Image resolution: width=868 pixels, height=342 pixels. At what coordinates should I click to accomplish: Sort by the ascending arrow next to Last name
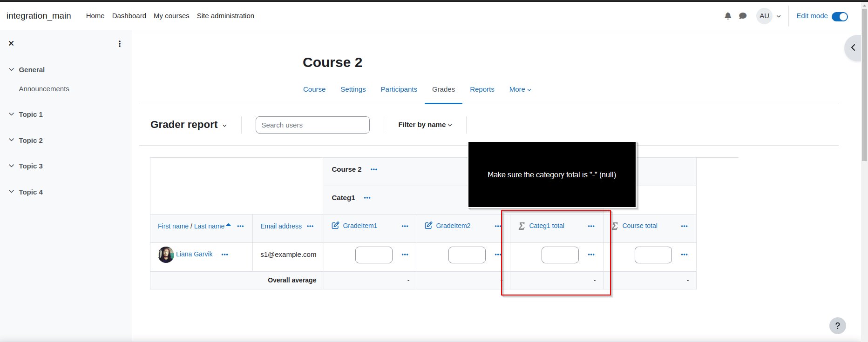click(x=228, y=225)
